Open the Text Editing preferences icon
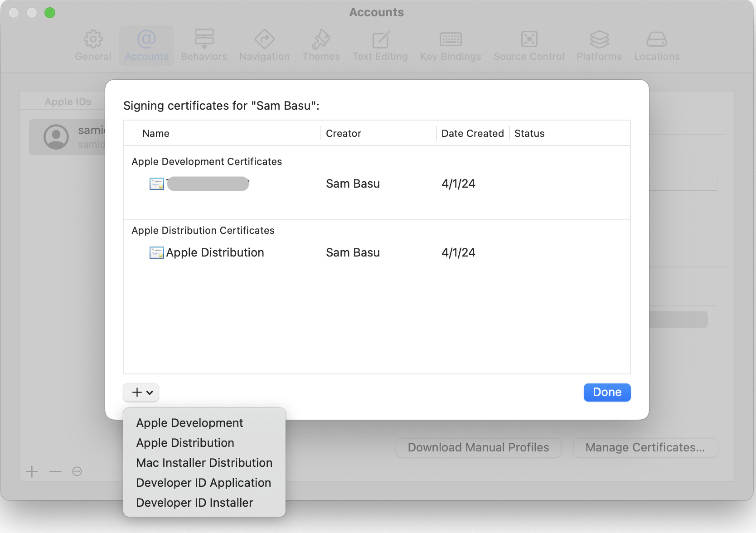Screen dimensions: 756x533 tap(380, 39)
